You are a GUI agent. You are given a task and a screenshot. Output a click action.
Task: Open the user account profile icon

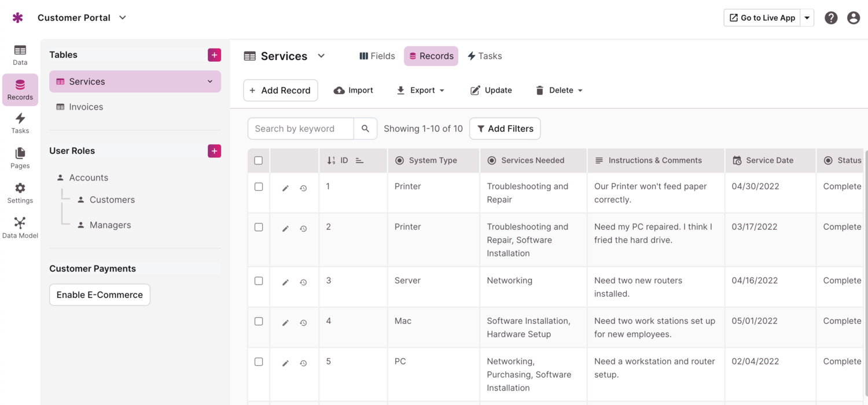coord(853,18)
